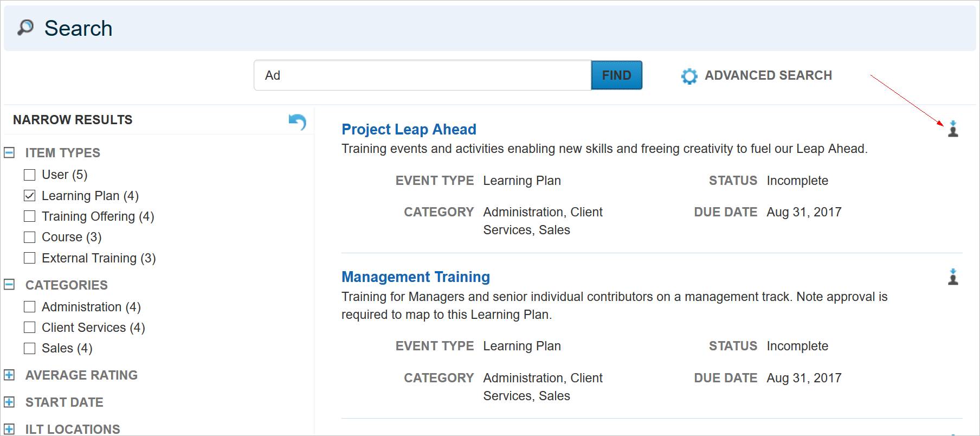Click assign icon for Management Training
980x436 pixels.
pyautogui.click(x=953, y=277)
